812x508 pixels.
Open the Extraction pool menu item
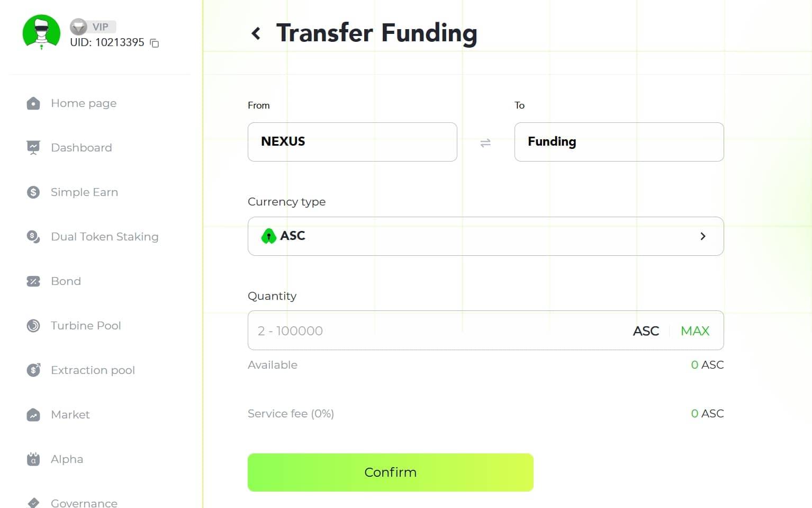coord(93,370)
